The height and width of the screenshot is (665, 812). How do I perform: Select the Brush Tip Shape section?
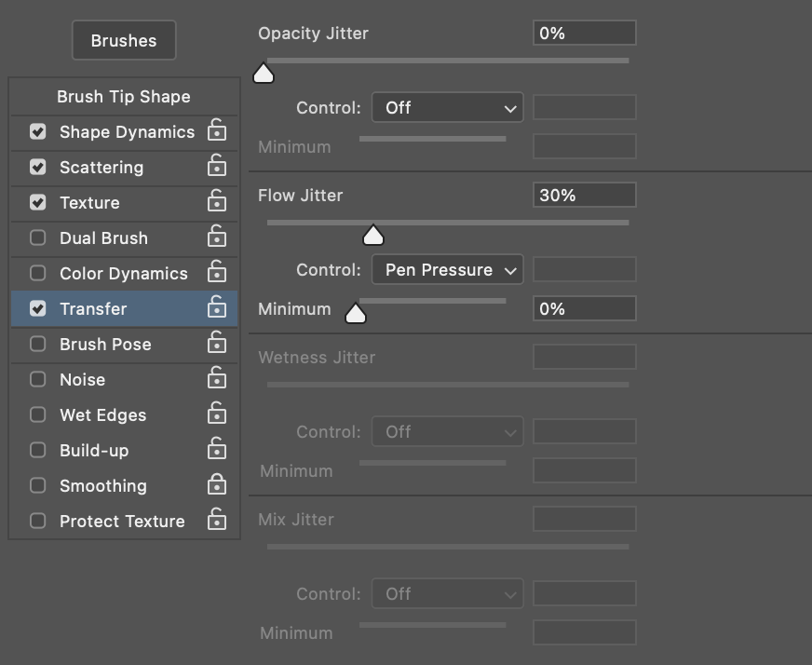[x=124, y=97]
